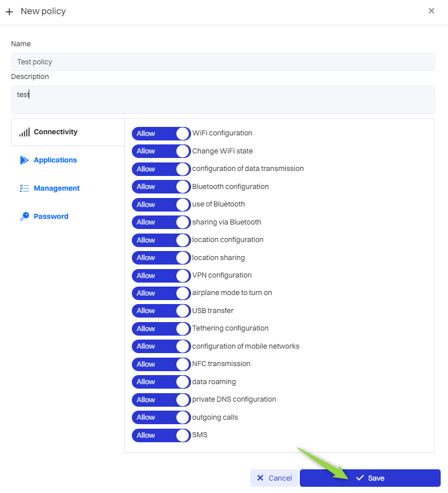Toggle the USB transfer permission
The width and height of the screenshot is (448, 493).
(x=161, y=311)
